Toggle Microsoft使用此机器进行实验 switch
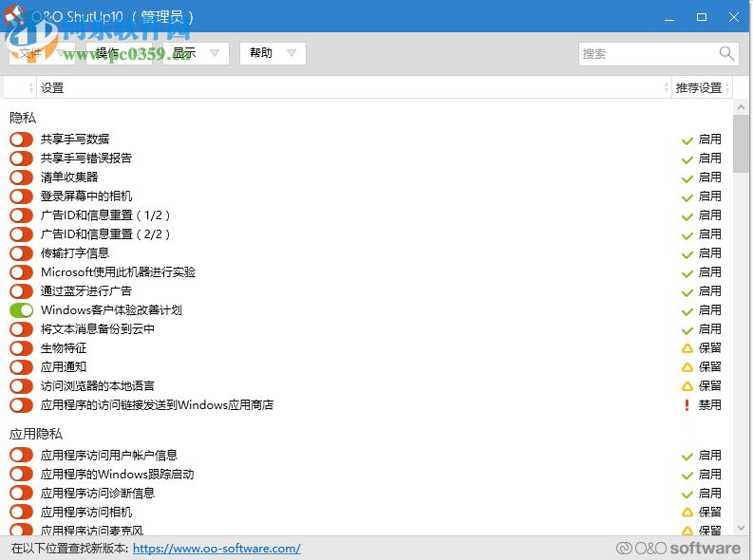Viewport: 753px width, 560px height. [x=21, y=272]
